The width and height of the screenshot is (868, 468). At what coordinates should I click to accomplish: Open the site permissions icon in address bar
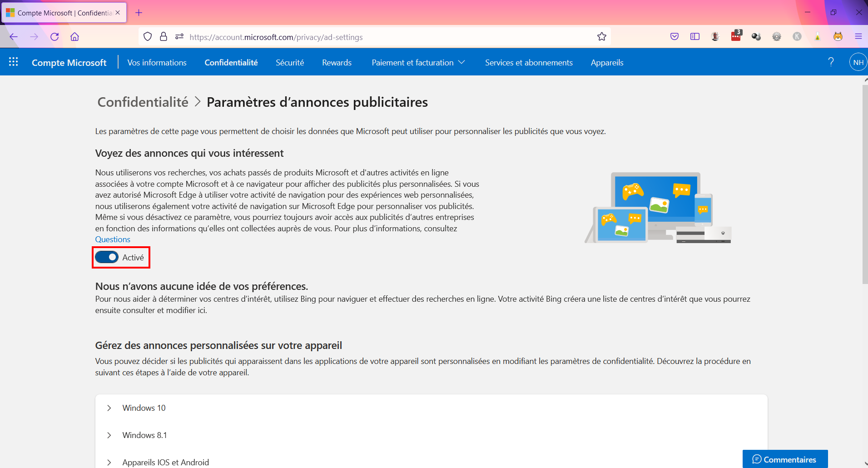179,37
